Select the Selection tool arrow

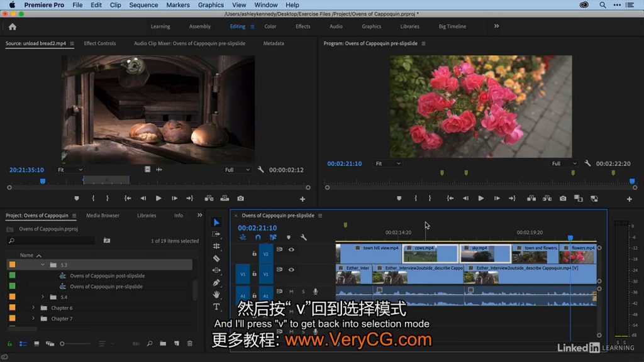tap(216, 222)
